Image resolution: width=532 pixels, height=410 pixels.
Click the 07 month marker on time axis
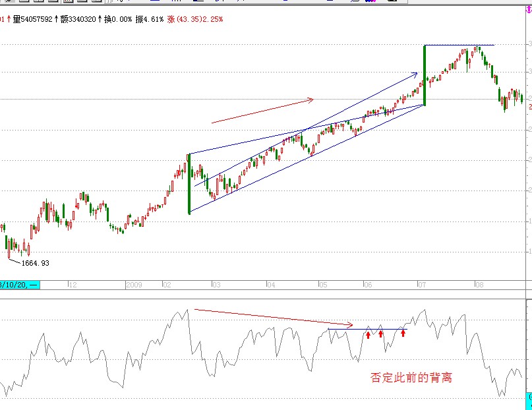pos(421,285)
